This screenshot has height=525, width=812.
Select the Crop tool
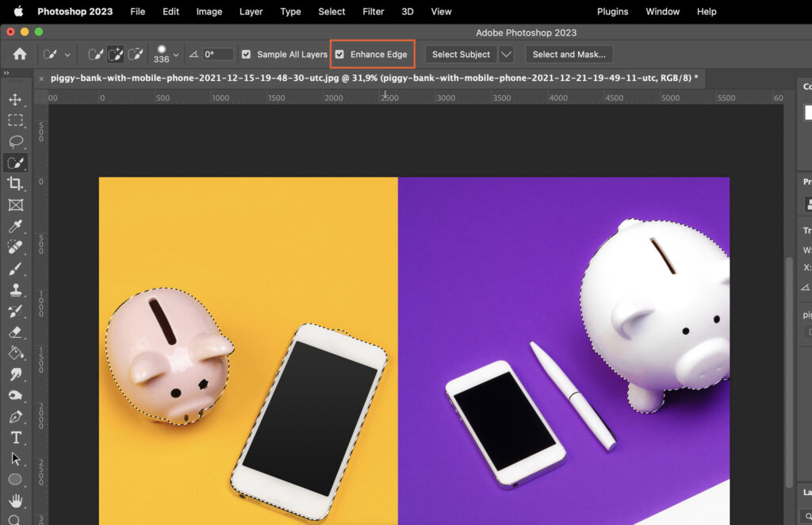(x=17, y=184)
